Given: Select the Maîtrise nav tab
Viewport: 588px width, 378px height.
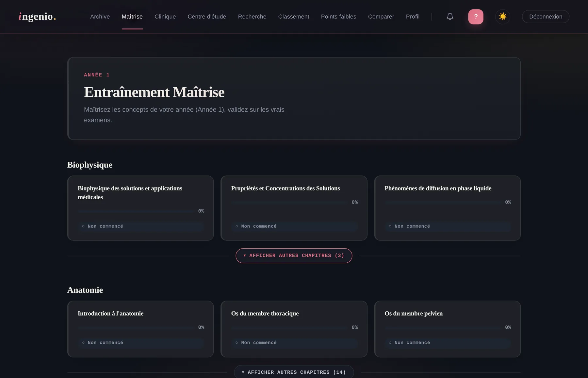Looking at the screenshot, I should 132,17.
